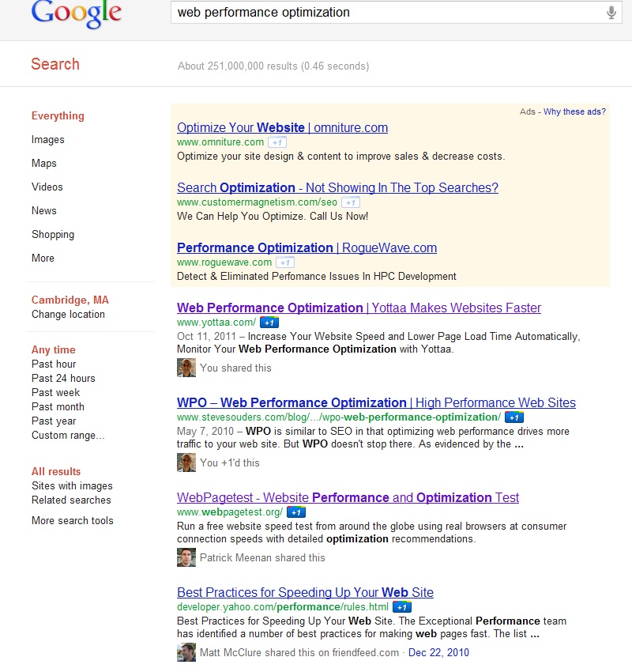The image size is (632, 672).
Task: Click the 'Patrick Meenan shared this' text
Action: 262,557
